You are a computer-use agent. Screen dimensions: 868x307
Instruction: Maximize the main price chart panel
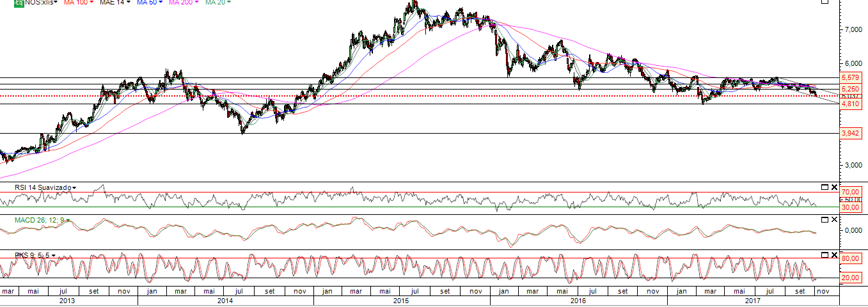(x=825, y=3)
